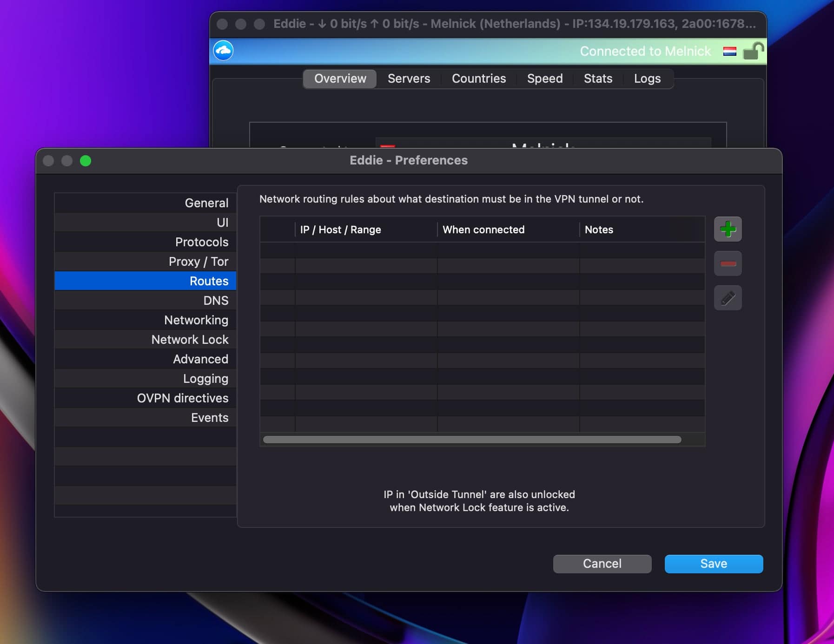The height and width of the screenshot is (644, 834).
Task: View the Logs tab
Action: click(647, 79)
